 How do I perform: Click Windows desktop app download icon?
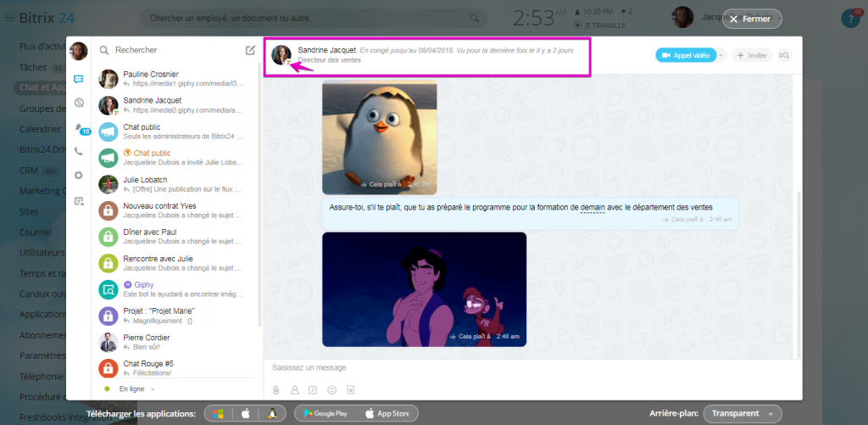(219, 413)
